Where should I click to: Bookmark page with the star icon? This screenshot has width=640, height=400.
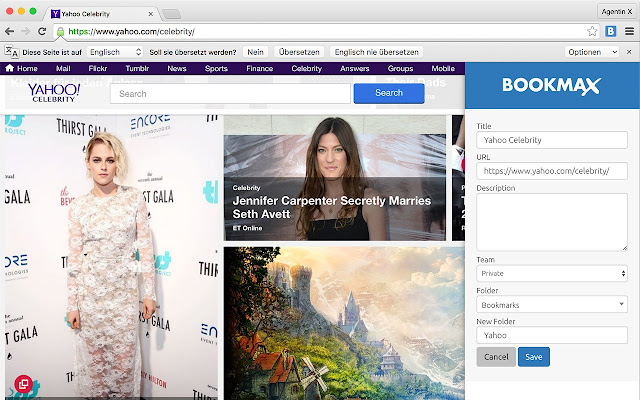point(592,31)
